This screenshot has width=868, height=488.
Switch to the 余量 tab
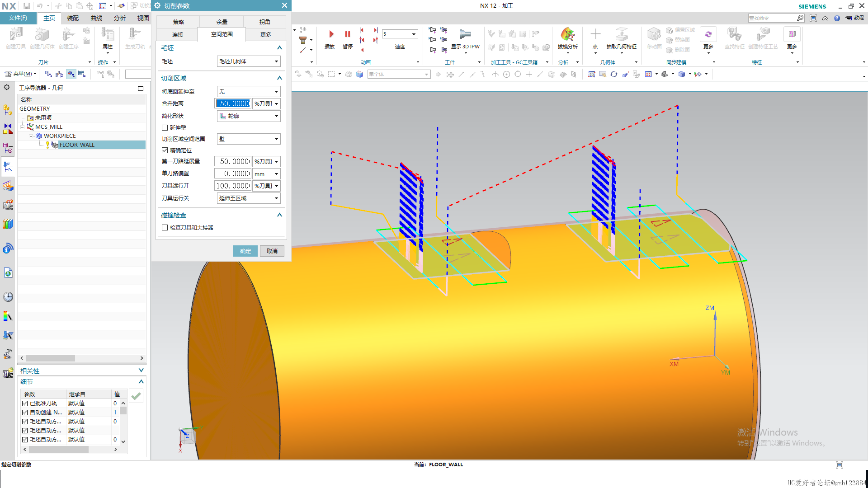(x=222, y=22)
